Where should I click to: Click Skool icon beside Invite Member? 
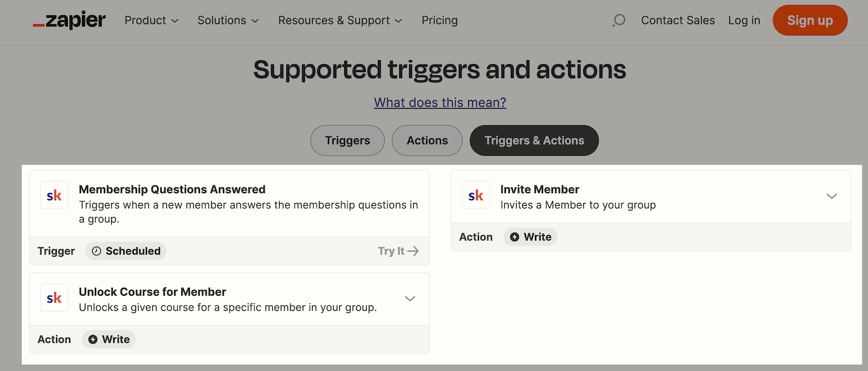476,196
